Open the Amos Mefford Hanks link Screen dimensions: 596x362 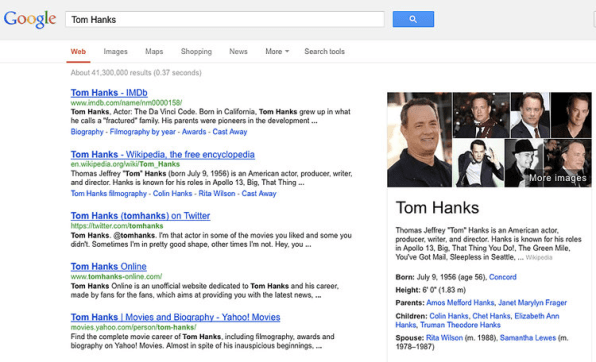[x=460, y=303]
